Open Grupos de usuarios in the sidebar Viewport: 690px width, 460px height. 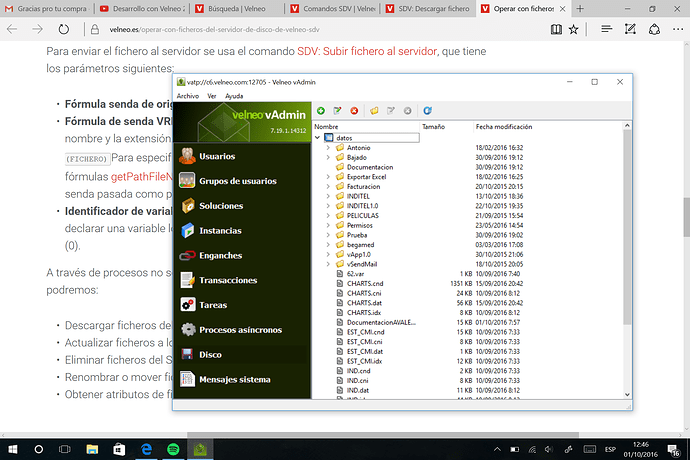pos(242,181)
